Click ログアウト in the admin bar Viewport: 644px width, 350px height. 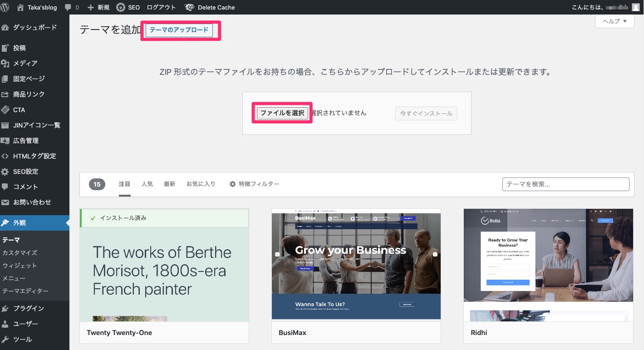click(x=161, y=7)
